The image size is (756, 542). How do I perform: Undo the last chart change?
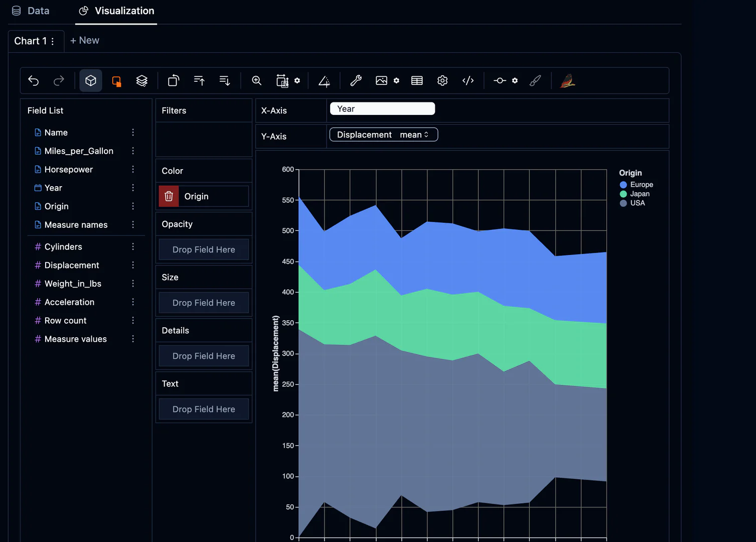(33, 80)
